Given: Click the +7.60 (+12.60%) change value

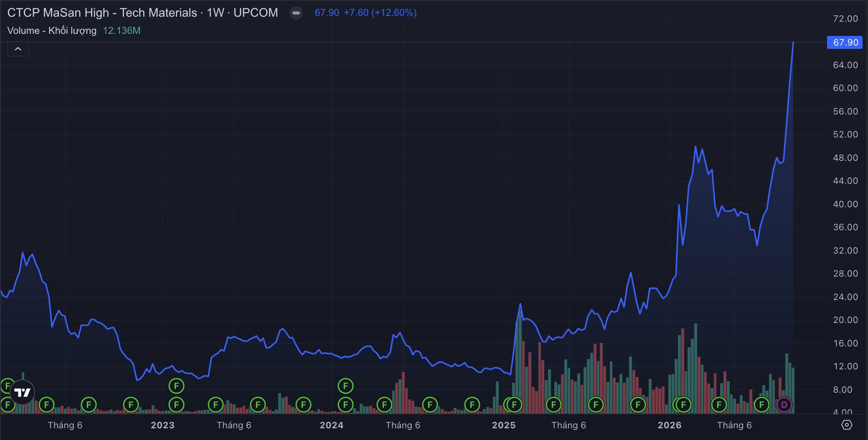Looking at the screenshot, I should click(380, 13).
